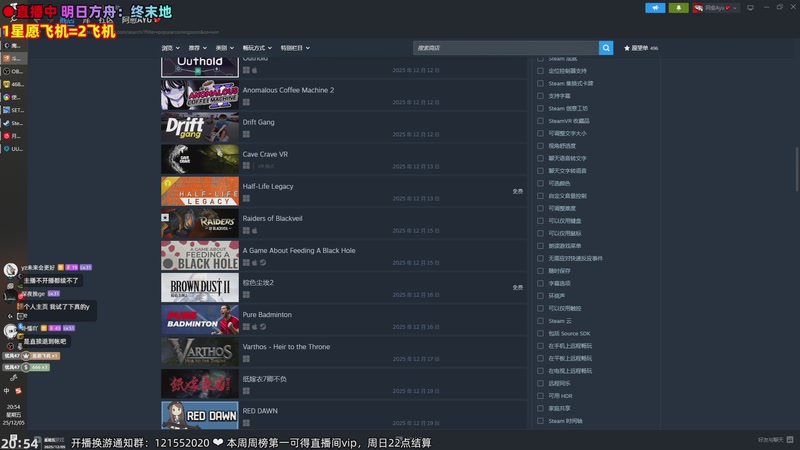Expand the 浏览 dropdown menu
This screenshot has height=450, width=800.
tap(170, 48)
